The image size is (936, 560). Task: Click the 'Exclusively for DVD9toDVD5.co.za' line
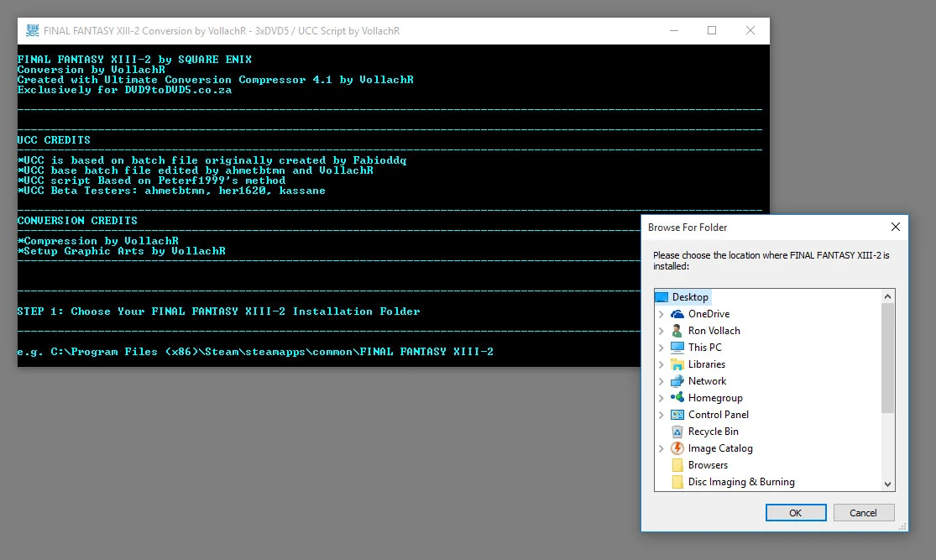[x=124, y=90]
